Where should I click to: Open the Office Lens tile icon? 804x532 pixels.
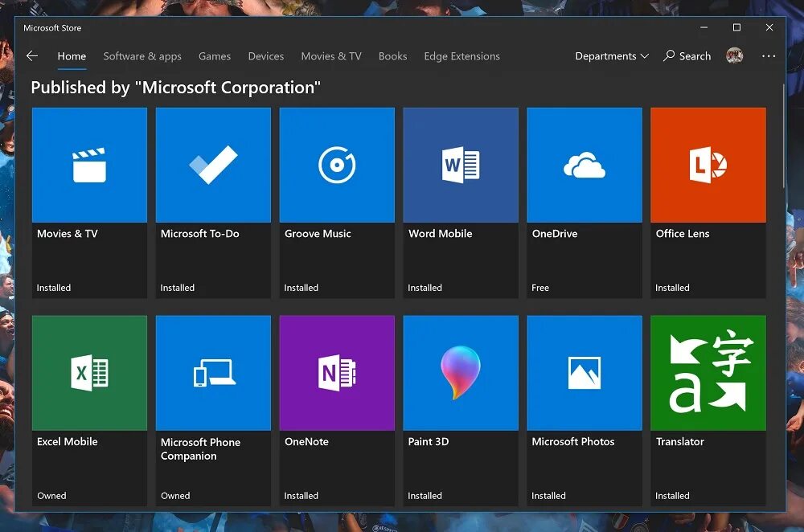click(x=708, y=165)
